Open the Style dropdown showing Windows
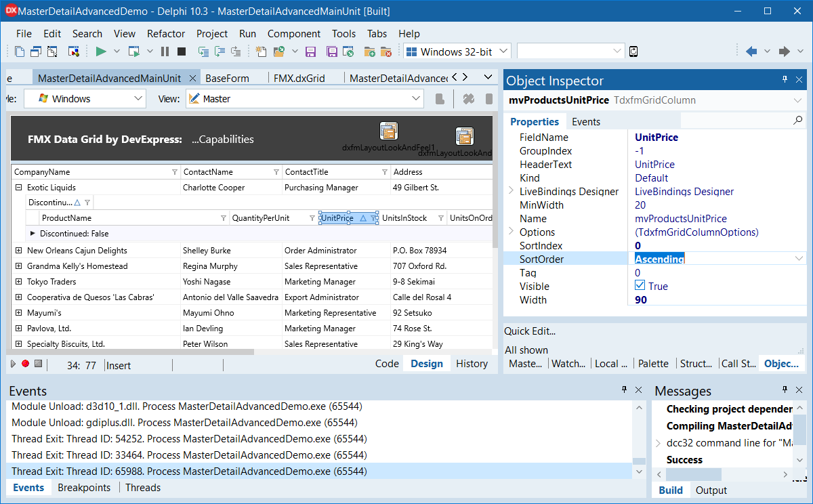This screenshot has height=504, width=813. (138, 99)
